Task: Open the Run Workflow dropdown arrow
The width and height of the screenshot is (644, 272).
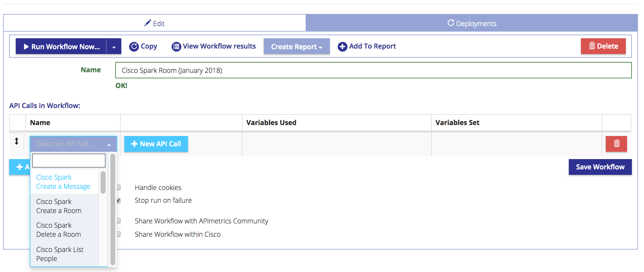Action: tap(114, 46)
